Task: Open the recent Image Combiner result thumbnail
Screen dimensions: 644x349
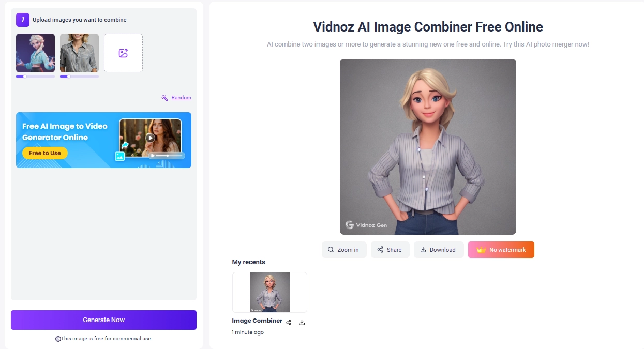Action: [269, 292]
